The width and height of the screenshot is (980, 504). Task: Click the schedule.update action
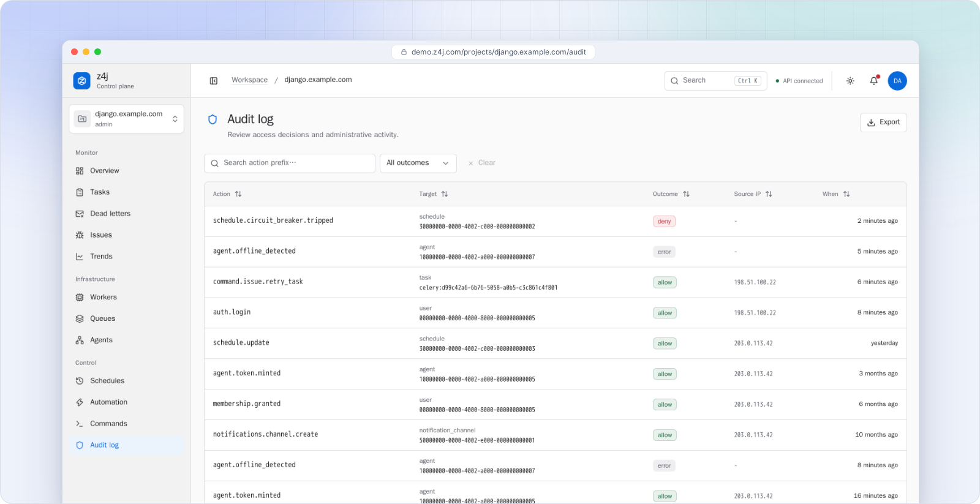coord(241,343)
